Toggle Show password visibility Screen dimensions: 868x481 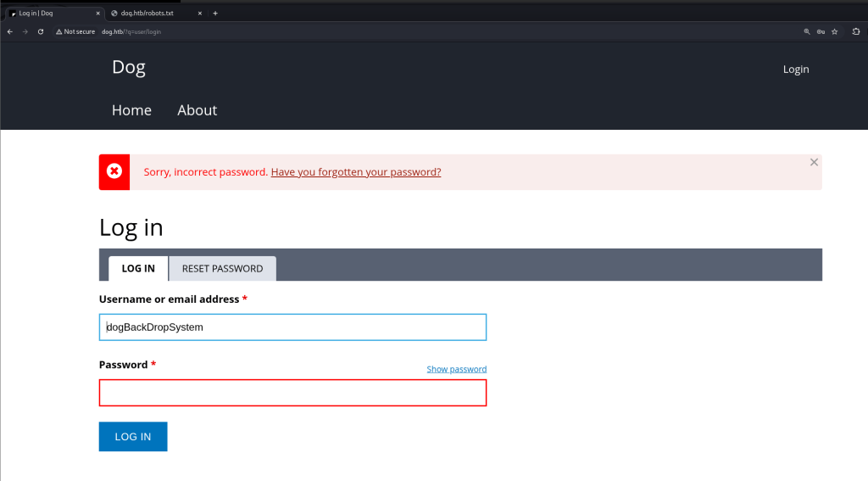[456, 369]
